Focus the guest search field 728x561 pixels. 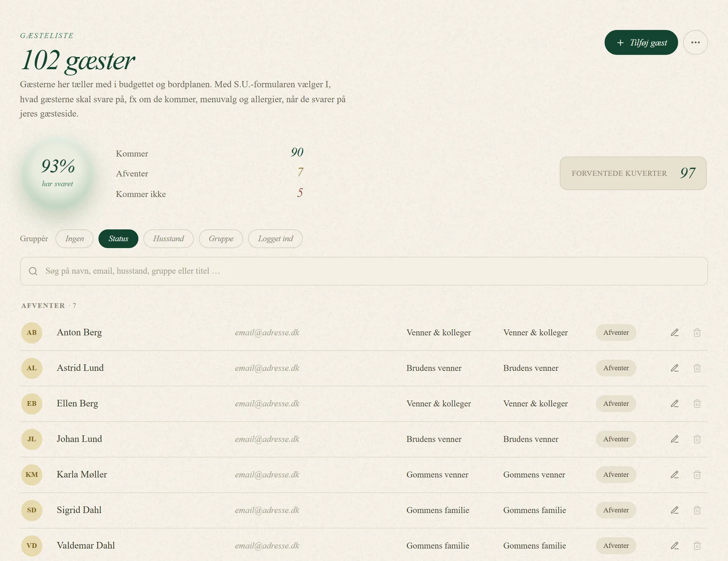pyautogui.click(x=364, y=271)
